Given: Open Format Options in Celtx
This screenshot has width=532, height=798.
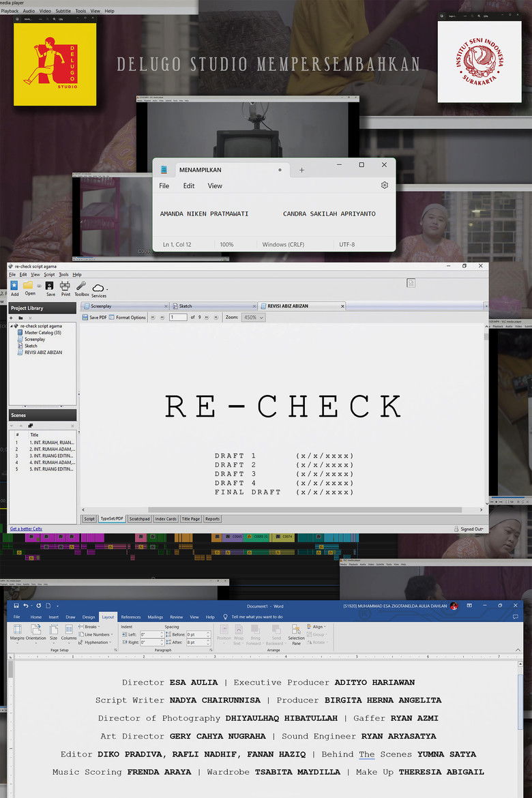Looking at the screenshot, I should click(128, 318).
